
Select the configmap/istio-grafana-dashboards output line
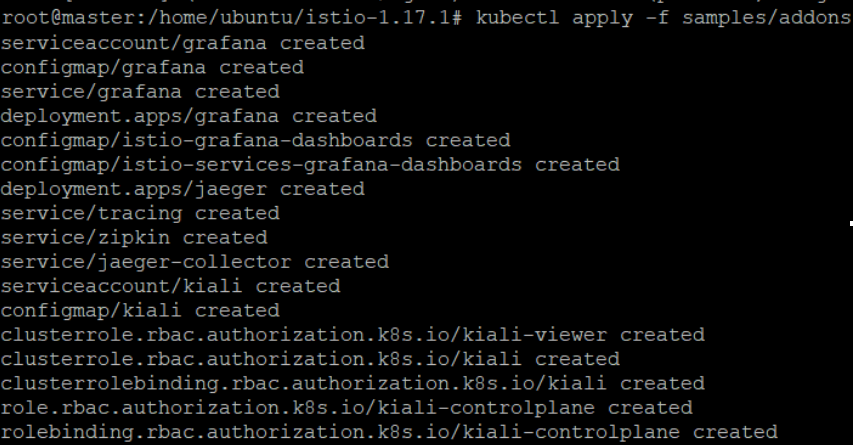tap(256, 140)
